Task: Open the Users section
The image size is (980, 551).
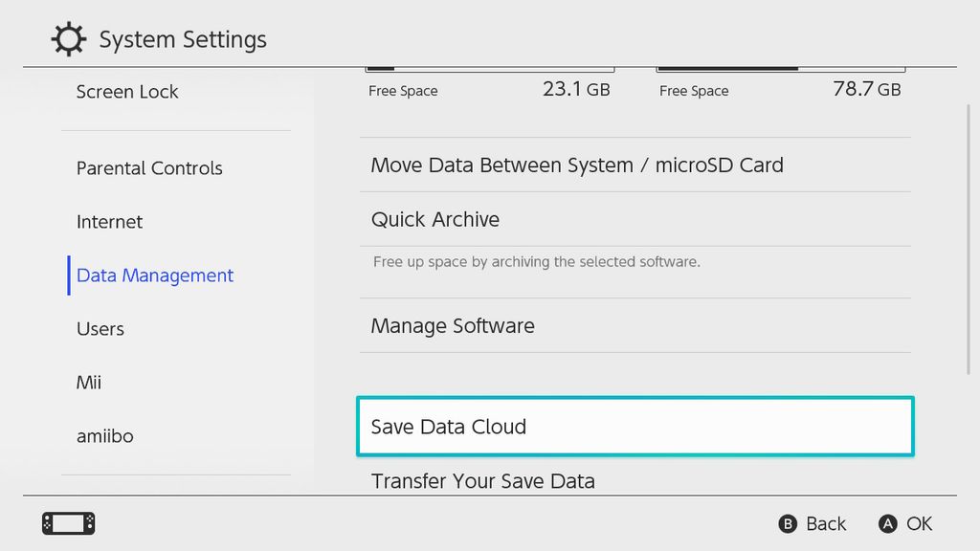Action: (100, 329)
